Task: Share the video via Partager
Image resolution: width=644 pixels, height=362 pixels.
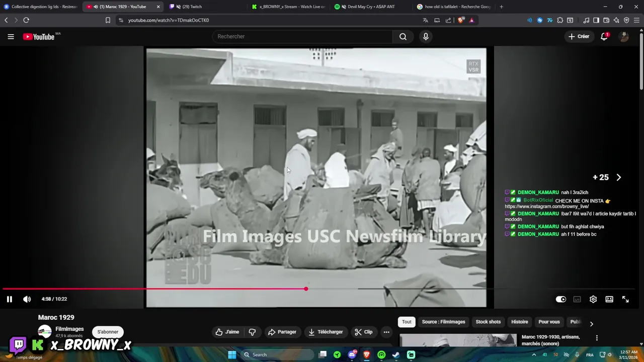Action: point(282,332)
